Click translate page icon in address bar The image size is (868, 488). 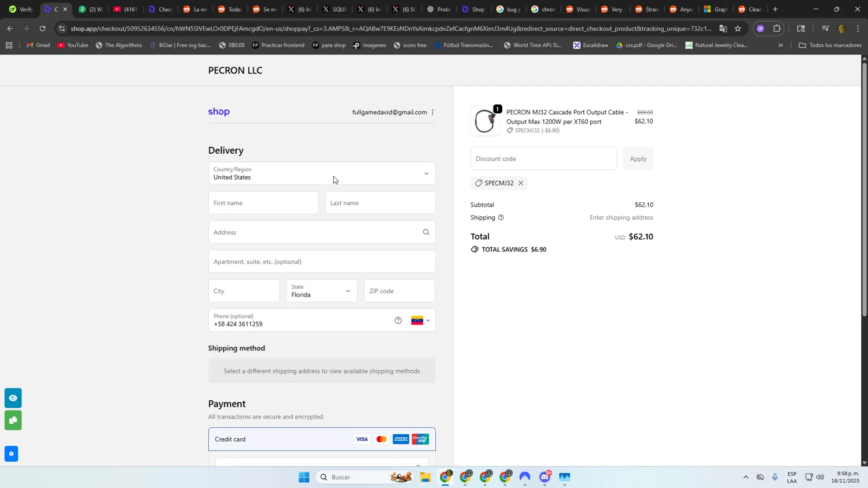tap(723, 28)
